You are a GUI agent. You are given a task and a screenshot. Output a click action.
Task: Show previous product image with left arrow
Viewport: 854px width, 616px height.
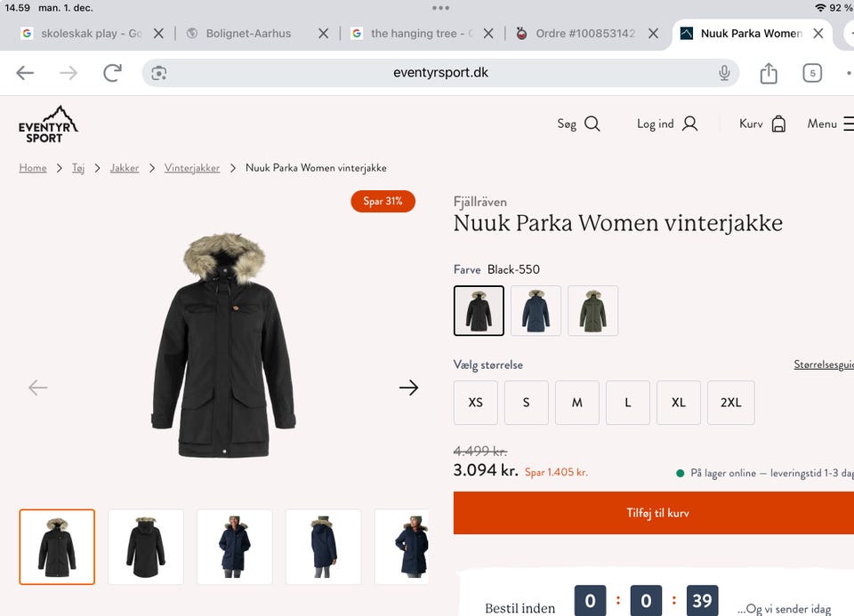point(37,388)
